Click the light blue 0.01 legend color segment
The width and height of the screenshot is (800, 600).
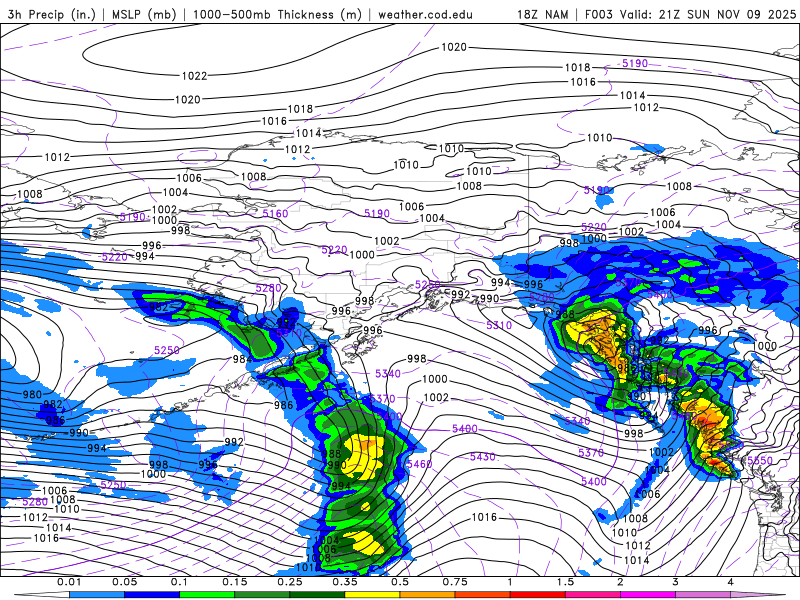tap(97, 595)
